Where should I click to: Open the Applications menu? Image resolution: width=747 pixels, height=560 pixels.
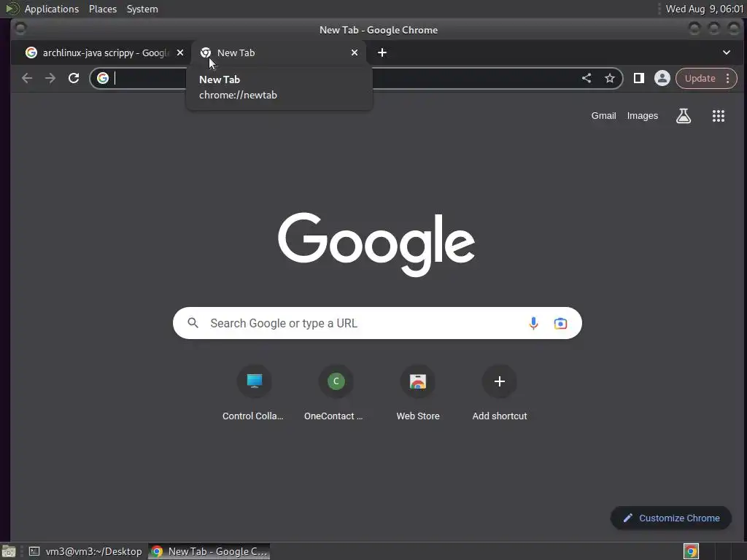tap(52, 9)
